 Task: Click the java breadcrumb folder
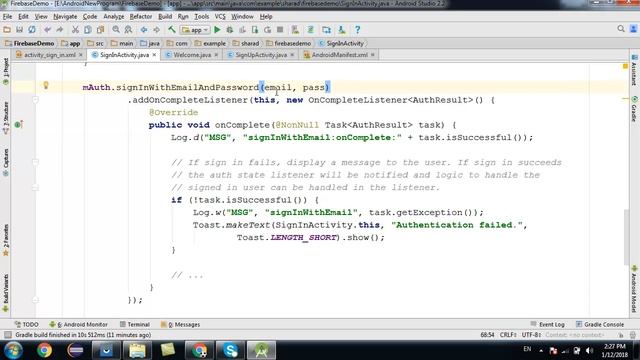point(150,43)
